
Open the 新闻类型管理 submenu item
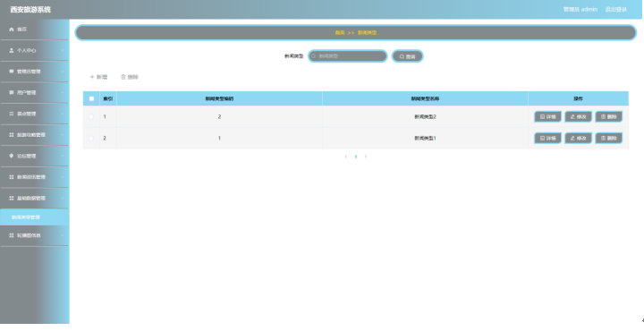click(x=35, y=217)
